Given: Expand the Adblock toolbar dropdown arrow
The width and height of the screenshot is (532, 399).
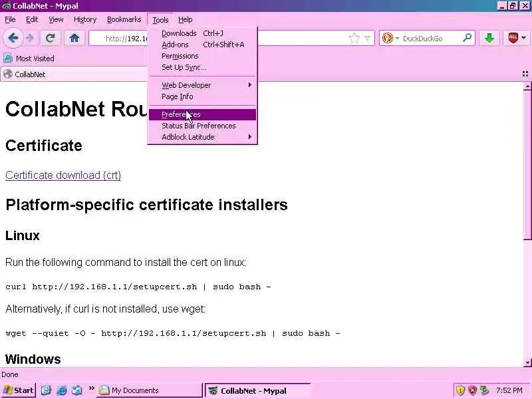Looking at the screenshot, I should pos(524,38).
